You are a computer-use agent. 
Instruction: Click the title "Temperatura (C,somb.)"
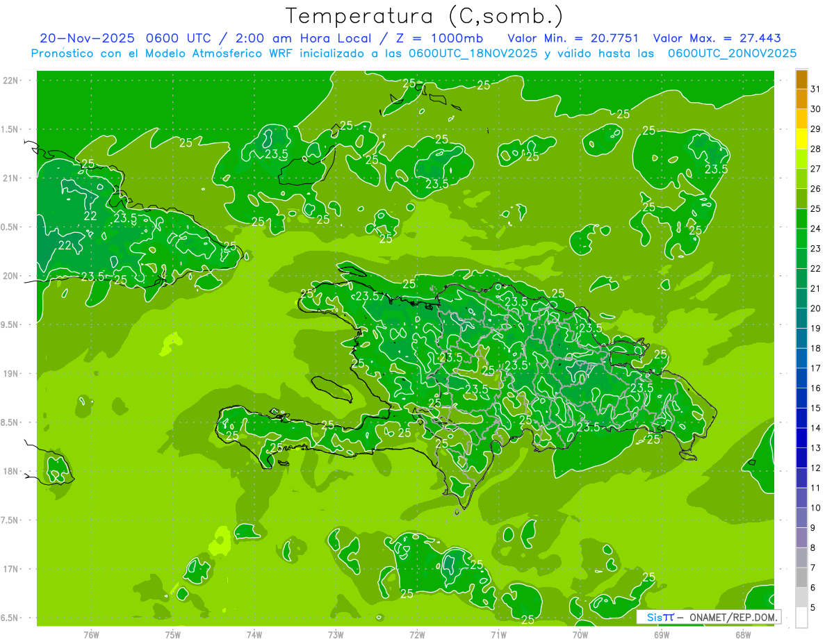click(x=424, y=16)
